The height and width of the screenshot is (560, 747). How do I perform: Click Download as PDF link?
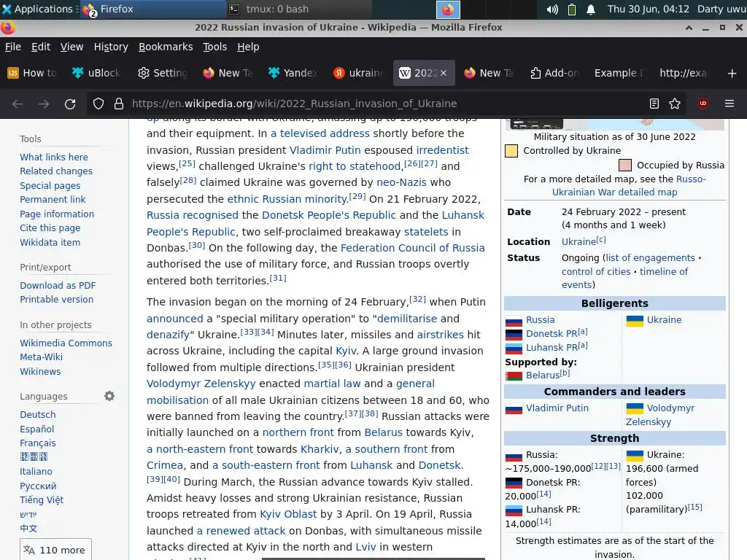coord(58,285)
